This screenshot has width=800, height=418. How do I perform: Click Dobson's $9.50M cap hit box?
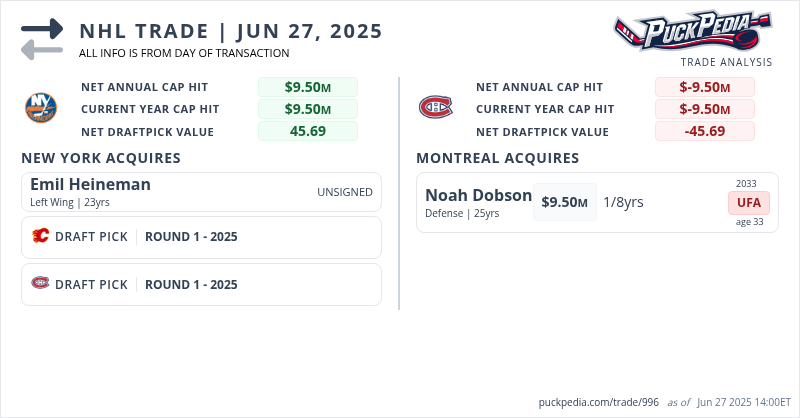point(564,202)
